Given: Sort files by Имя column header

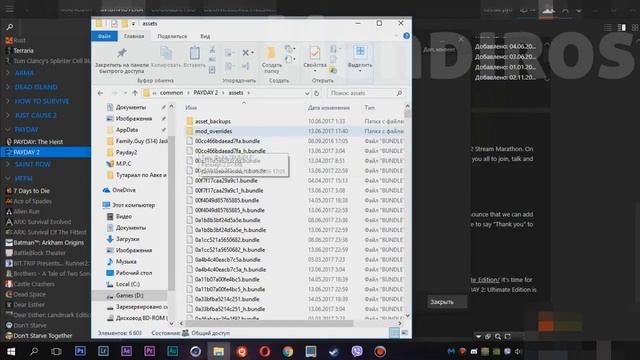Looking at the screenshot, I should pos(191,108).
